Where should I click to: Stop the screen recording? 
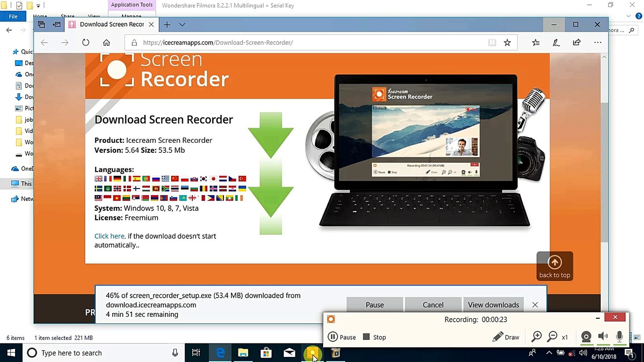[374, 337]
